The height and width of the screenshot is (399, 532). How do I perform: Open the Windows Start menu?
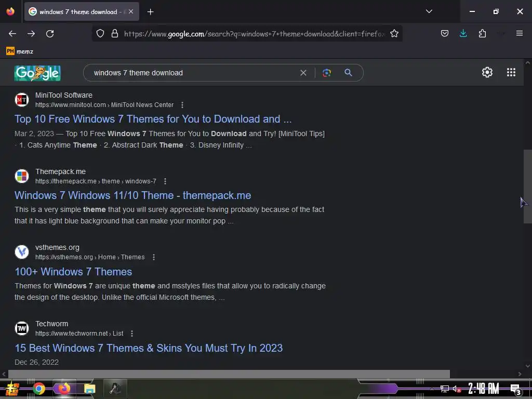pos(12,389)
